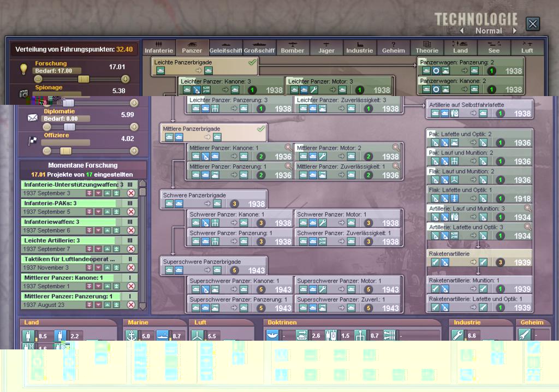Cancel Mittlerer Panzer: Panzerung: 1 queued research

(x=131, y=305)
